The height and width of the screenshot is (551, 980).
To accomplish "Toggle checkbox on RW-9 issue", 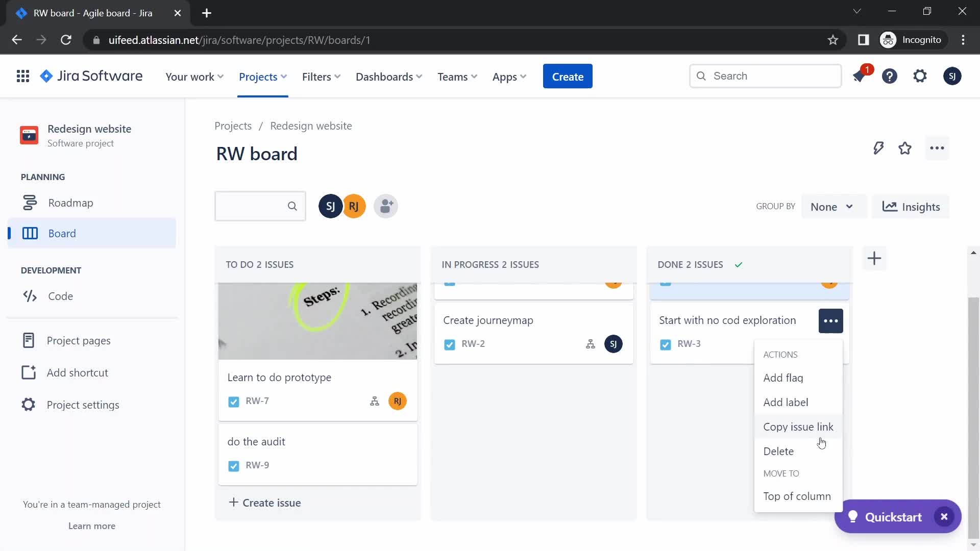I will (x=233, y=465).
